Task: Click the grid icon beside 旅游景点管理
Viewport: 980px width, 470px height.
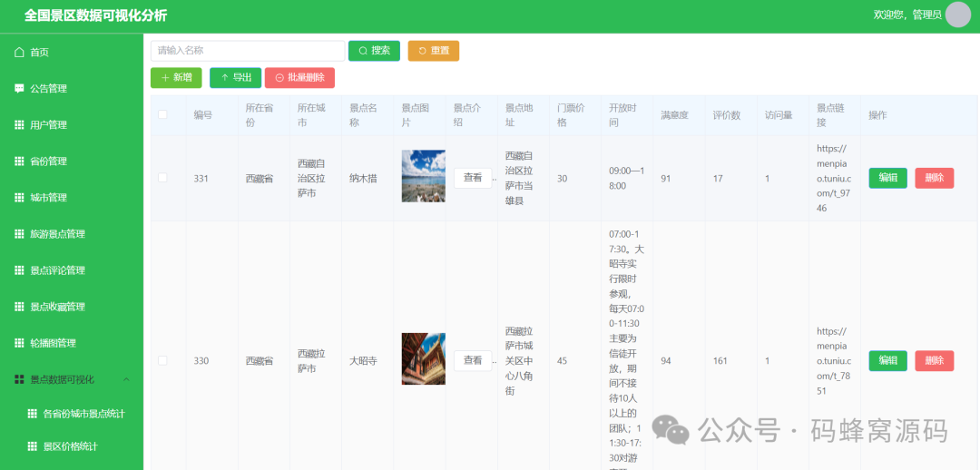Action: tap(19, 234)
